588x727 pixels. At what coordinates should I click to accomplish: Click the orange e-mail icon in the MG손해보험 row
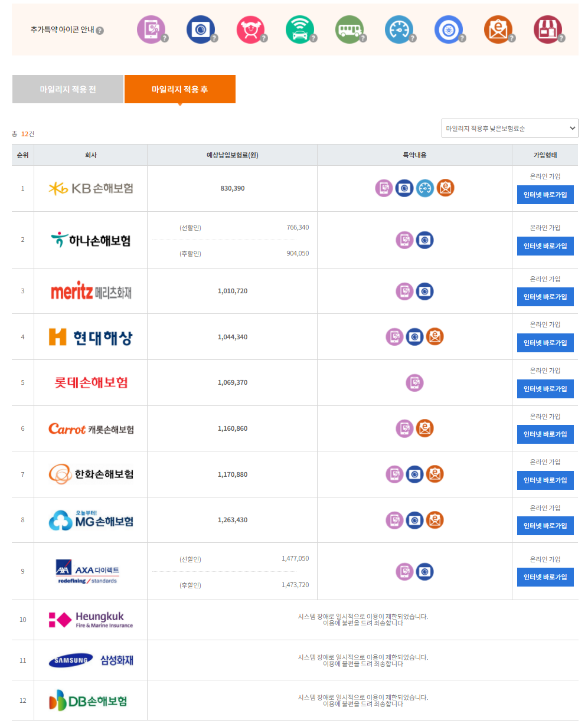pos(435,520)
